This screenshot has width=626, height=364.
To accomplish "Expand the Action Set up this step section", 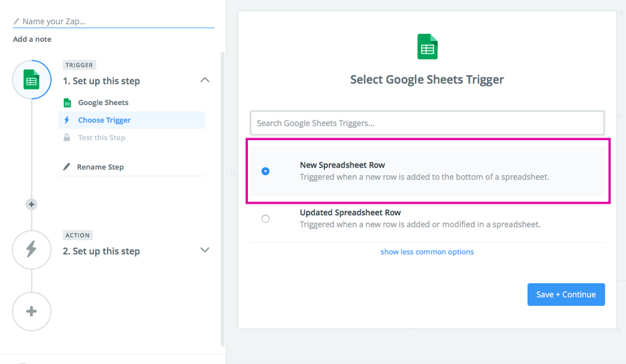I will point(205,250).
